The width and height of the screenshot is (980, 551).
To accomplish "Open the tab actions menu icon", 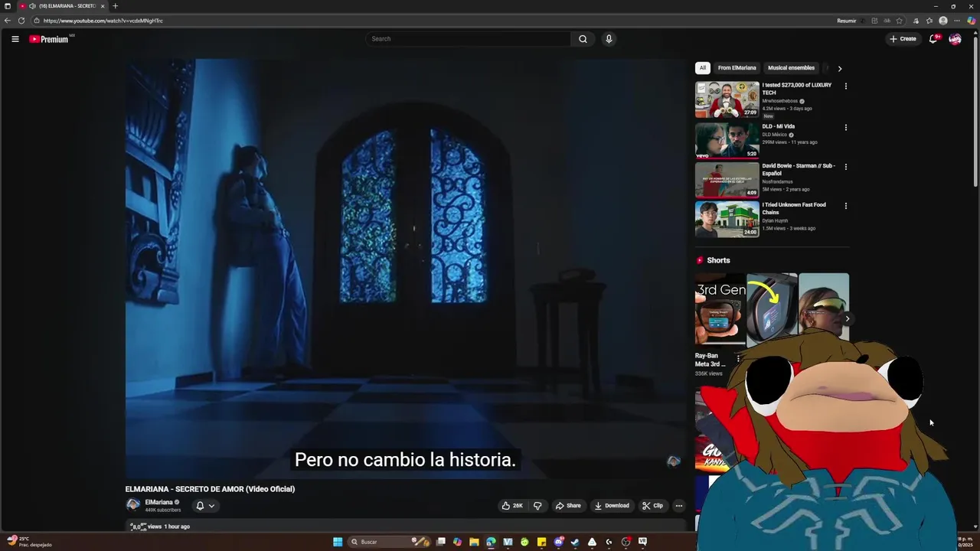I will click(x=8, y=6).
